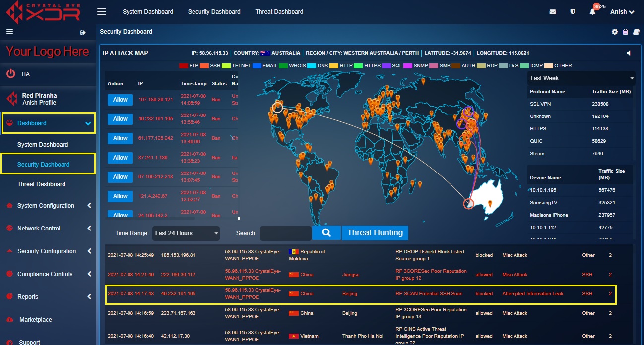Screen dimensions: 644x345
Task: Click Allow for IP 61.177.125.242
Action: point(120,138)
